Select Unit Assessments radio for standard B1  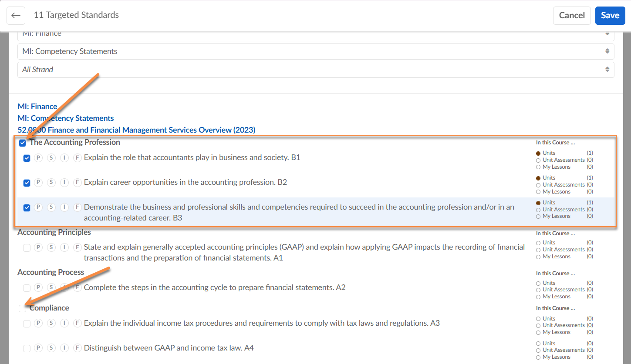[x=538, y=160]
